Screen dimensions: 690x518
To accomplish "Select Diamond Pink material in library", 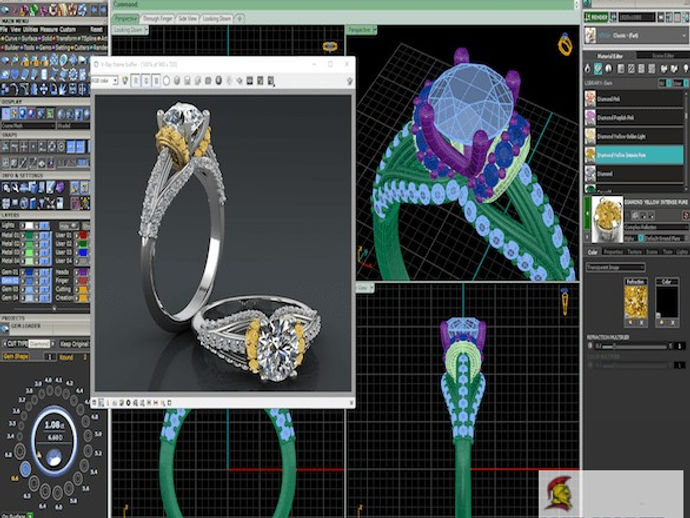I will 634,99.
